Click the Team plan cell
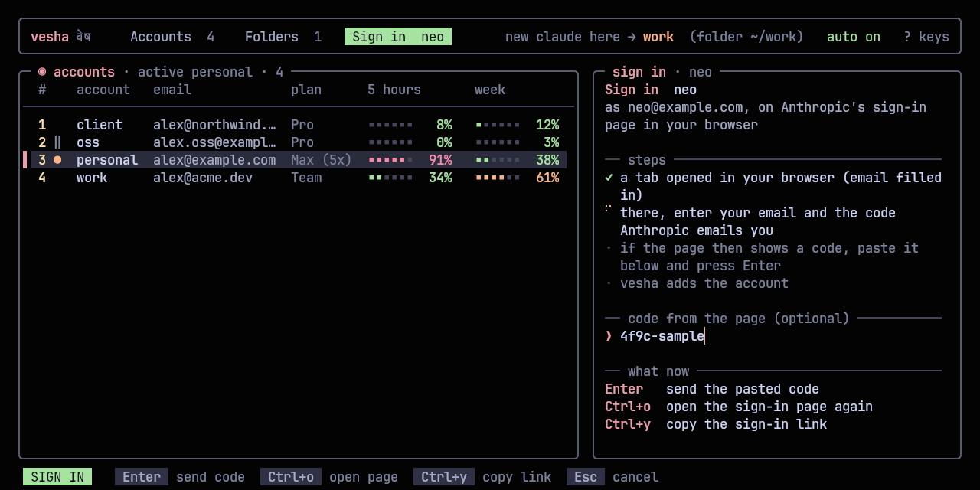The height and width of the screenshot is (490, 980). [306, 178]
